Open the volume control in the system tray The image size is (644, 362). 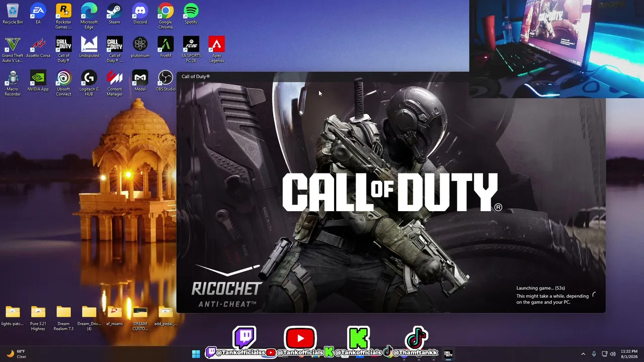click(x=613, y=354)
